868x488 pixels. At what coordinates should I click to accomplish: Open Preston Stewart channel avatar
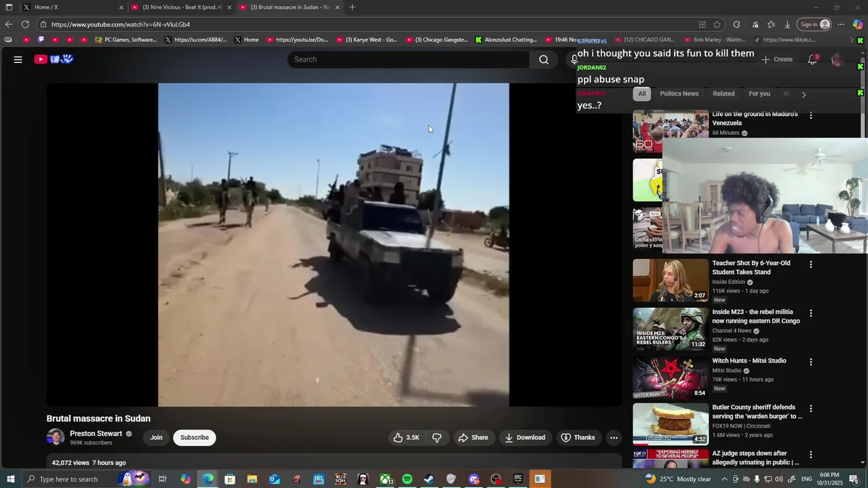pos(55,437)
